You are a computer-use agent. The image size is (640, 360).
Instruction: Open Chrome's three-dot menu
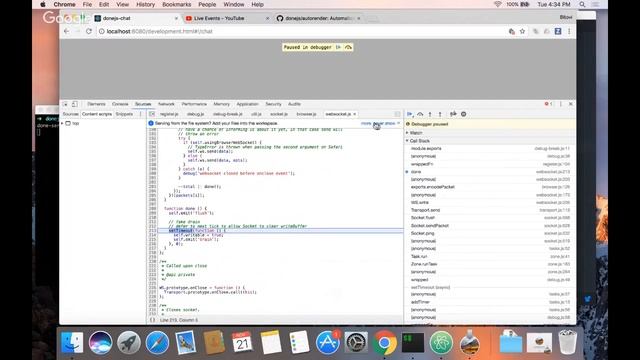569,31
